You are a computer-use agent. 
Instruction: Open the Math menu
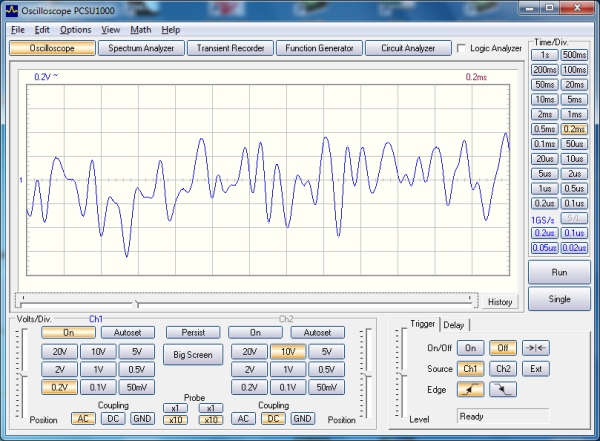141,30
